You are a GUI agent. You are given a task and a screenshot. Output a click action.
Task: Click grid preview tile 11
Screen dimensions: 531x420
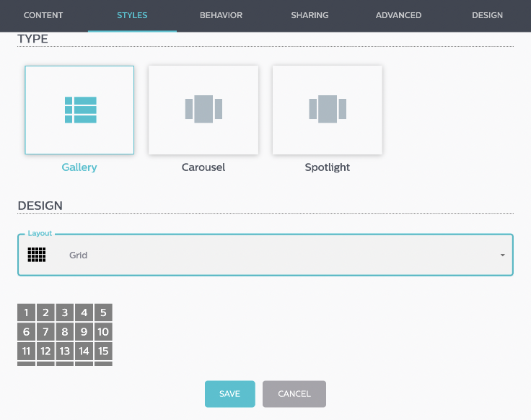pyautogui.click(x=27, y=351)
